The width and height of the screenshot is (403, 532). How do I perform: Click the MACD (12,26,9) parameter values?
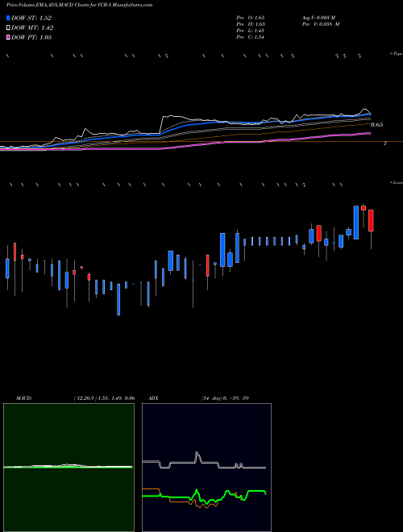[105, 398]
